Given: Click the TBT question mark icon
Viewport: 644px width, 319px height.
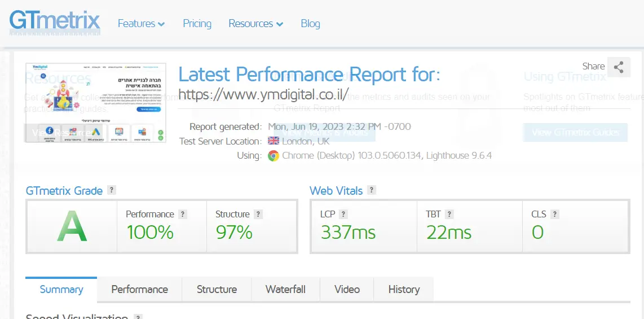Looking at the screenshot, I should (449, 214).
